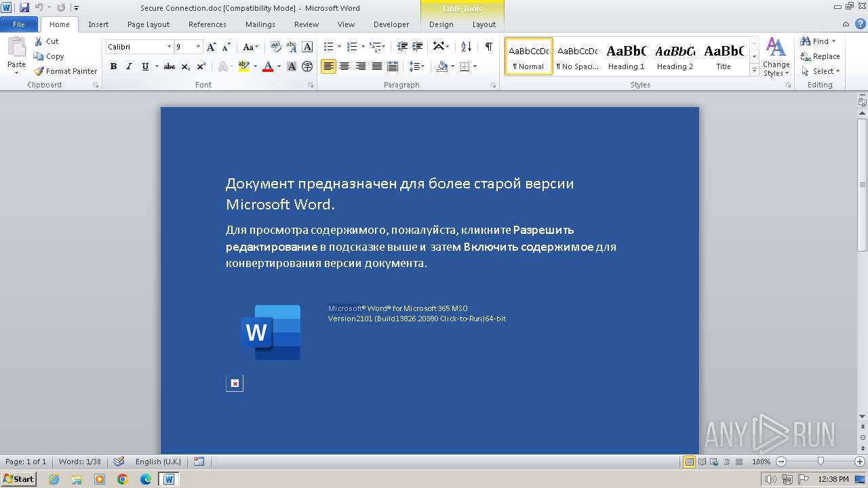868x488 pixels.
Task: Open Chrome from the taskbar
Action: click(123, 479)
